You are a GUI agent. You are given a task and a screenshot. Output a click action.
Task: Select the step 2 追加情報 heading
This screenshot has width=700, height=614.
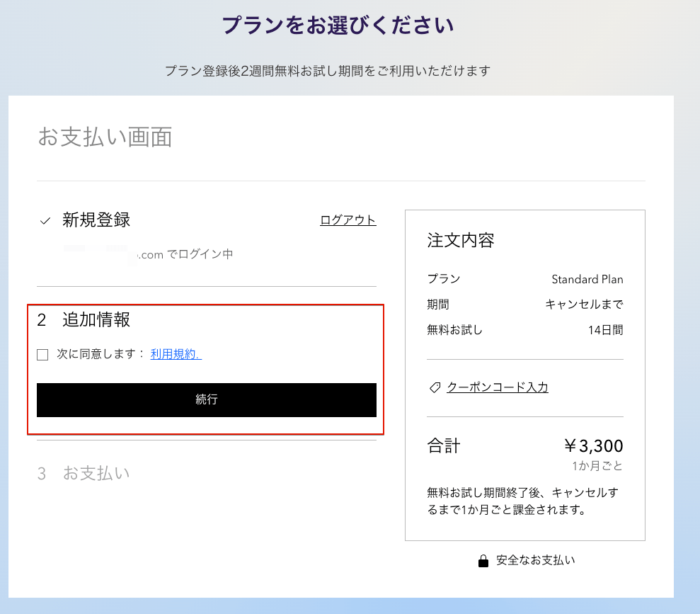(96, 319)
